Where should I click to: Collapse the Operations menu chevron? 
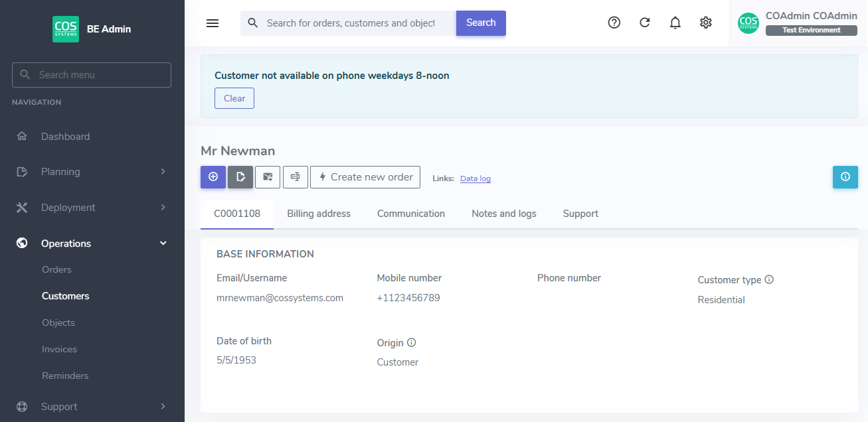click(x=163, y=244)
